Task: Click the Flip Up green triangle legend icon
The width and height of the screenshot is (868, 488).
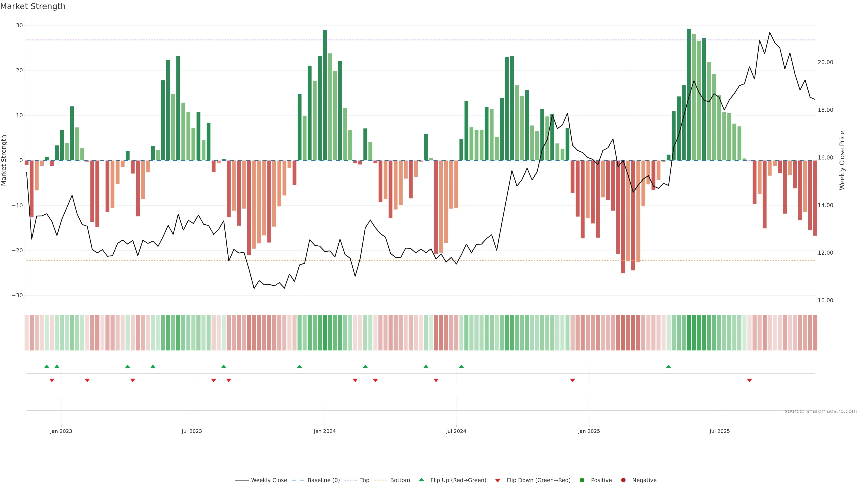Action: point(421,480)
